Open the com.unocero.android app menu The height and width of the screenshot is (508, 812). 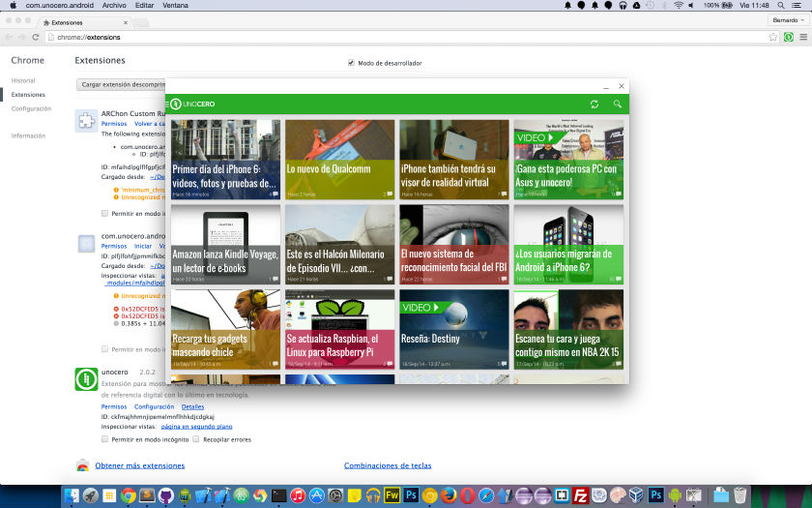coord(60,5)
